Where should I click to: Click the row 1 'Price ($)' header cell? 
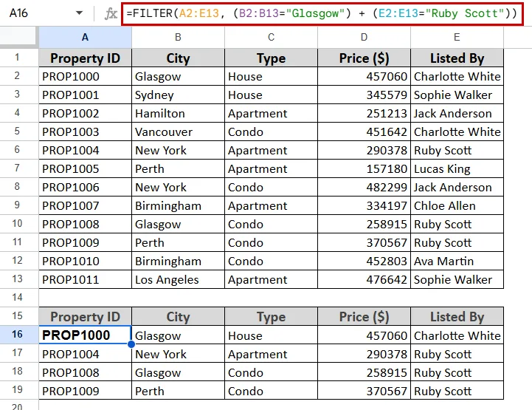click(364, 58)
